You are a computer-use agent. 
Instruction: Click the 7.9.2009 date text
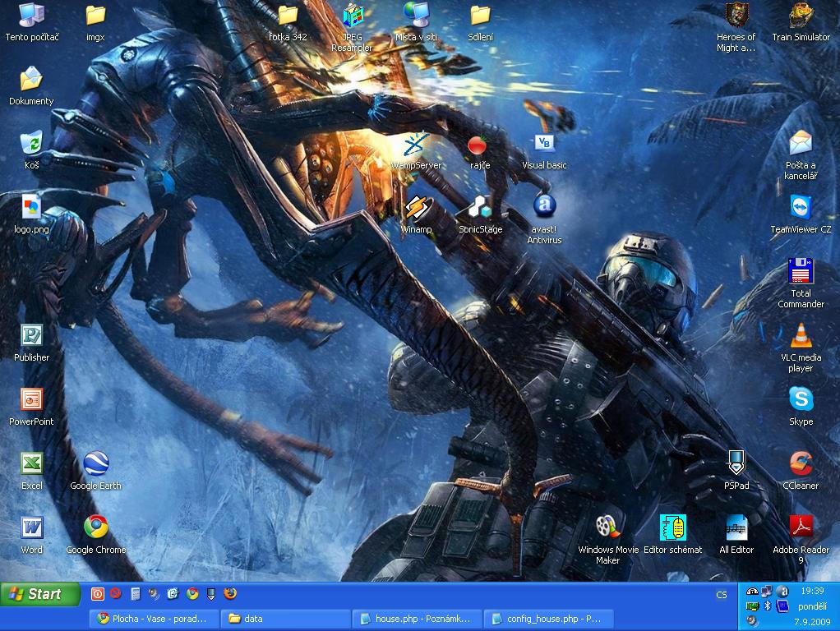[x=811, y=622]
